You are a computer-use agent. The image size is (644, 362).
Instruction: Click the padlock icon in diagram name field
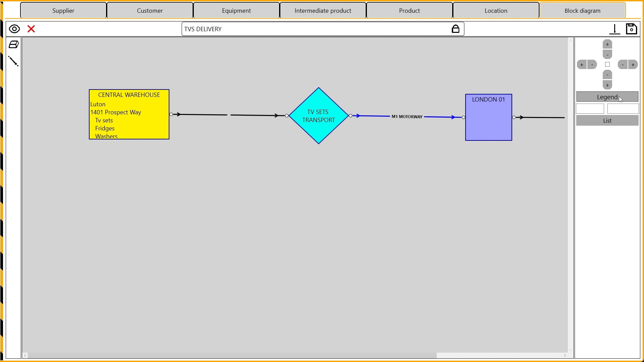pos(455,29)
